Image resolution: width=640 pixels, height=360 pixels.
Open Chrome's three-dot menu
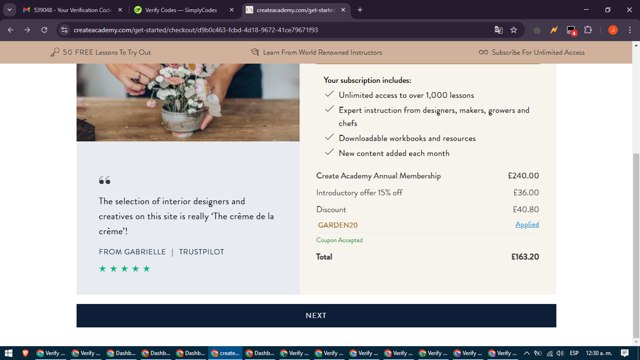tap(630, 30)
